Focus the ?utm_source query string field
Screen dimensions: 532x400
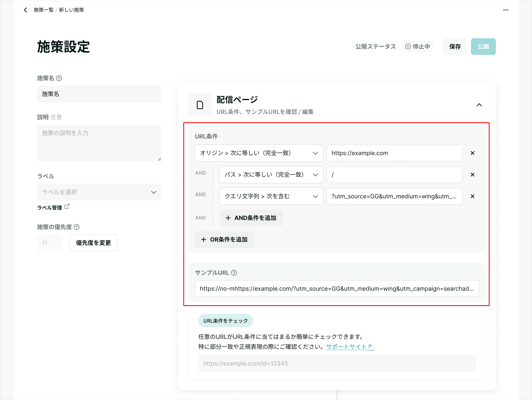[394, 196]
